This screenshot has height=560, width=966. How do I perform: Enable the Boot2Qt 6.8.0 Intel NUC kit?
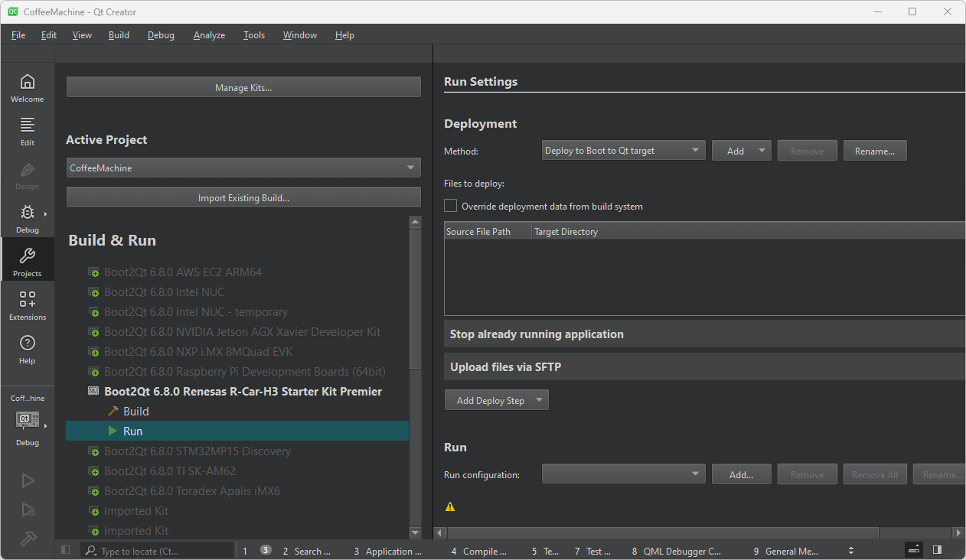[164, 292]
